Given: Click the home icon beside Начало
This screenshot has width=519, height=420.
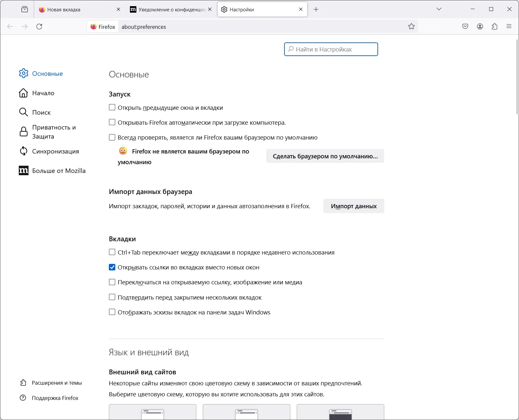Looking at the screenshot, I should coord(23,93).
